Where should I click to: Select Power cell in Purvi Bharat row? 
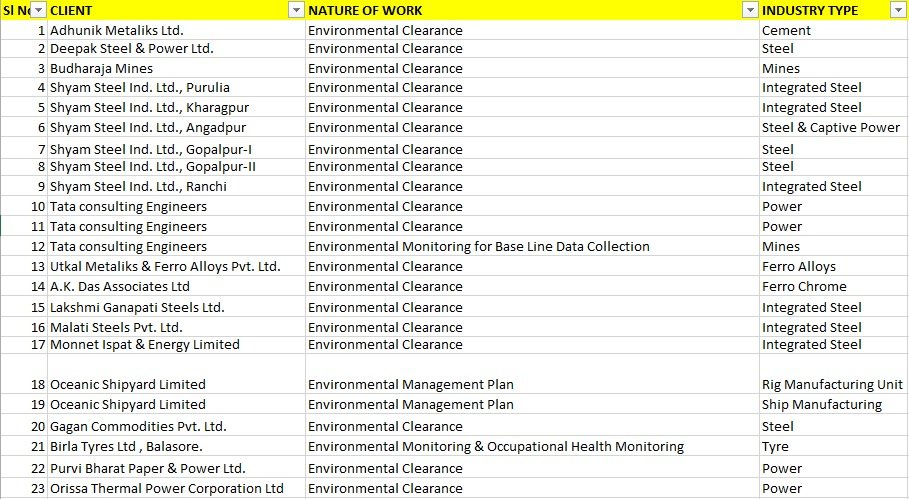pyautogui.click(x=834, y=468)
